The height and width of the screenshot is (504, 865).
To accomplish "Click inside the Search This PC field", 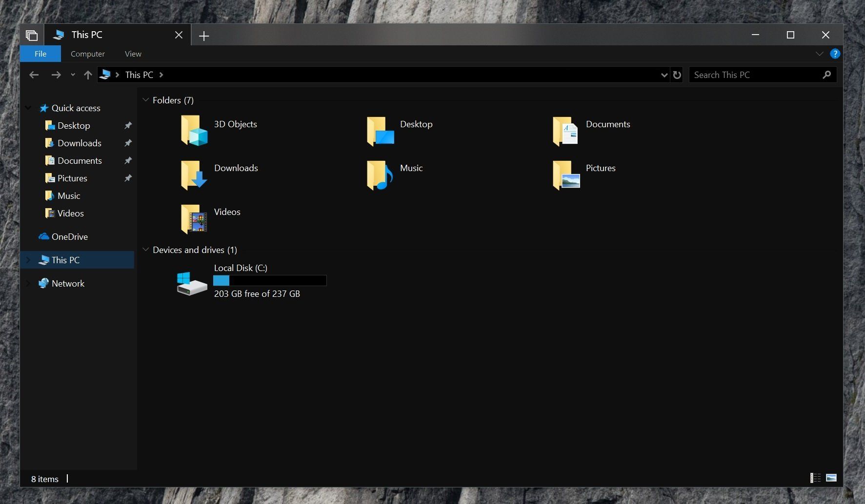I will [x=746, y=75].
